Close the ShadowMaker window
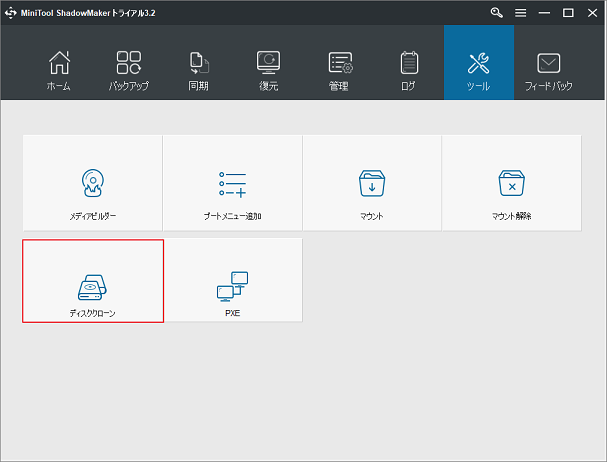The height and width of the screenshot is (462, 607). click(592, 13)
